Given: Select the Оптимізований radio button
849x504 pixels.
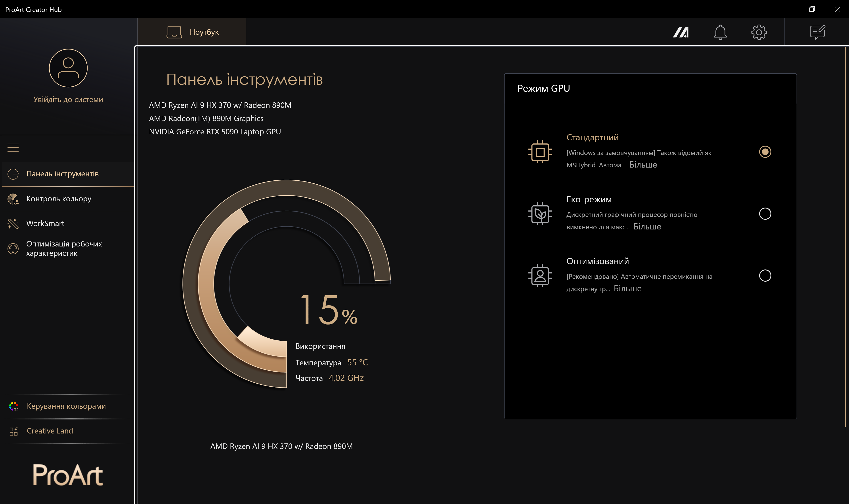Looking at the screenshot, I should click(765, 275).
